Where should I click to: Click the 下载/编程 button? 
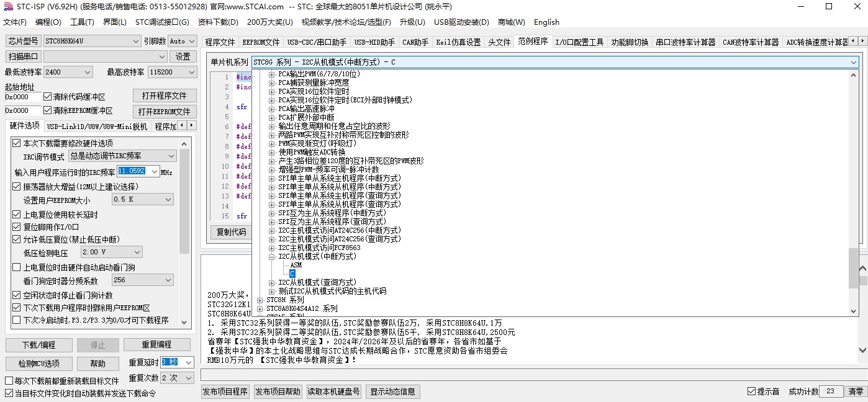[x=38, y=345]
